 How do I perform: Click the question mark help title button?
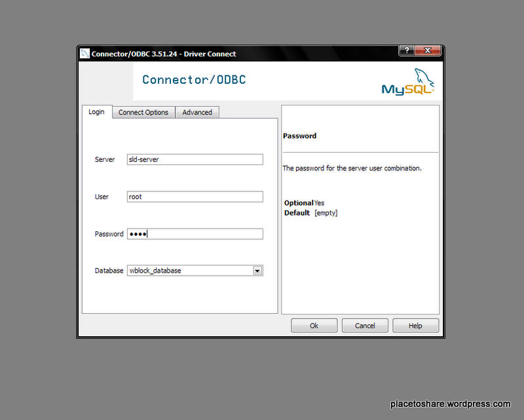[407, 50]
